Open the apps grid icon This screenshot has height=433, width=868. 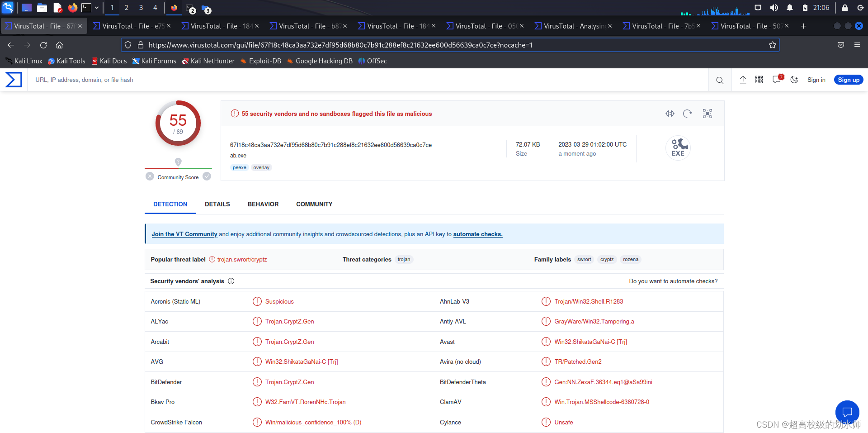coord(759,80)
